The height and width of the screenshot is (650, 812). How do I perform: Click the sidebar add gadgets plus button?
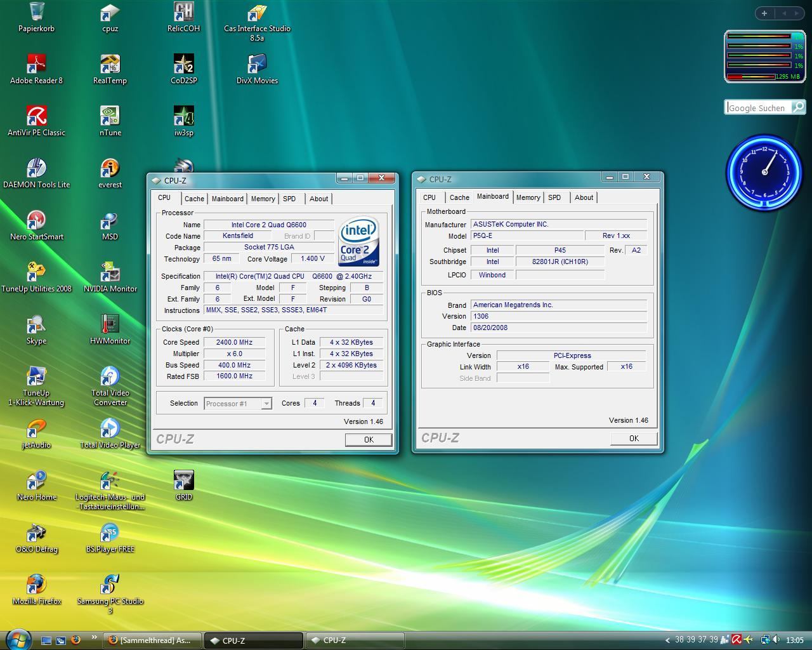point(764,13)
